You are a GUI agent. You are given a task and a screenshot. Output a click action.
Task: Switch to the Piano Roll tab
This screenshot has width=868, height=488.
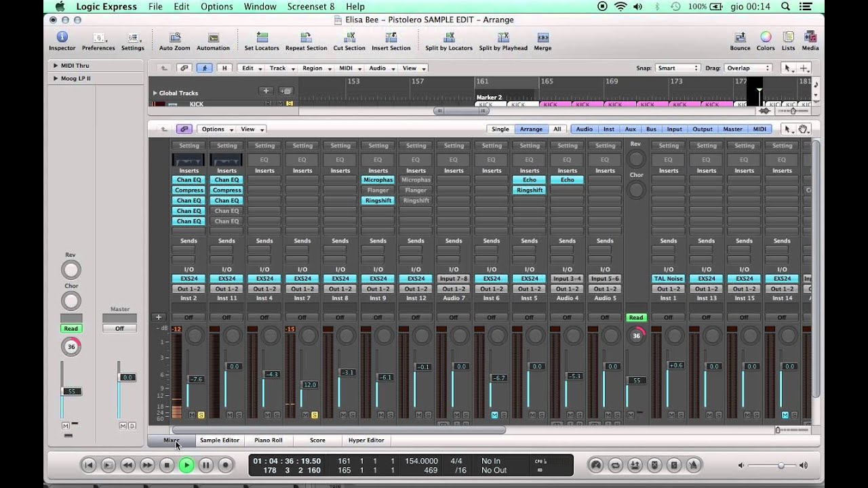[x=269, y=440]
